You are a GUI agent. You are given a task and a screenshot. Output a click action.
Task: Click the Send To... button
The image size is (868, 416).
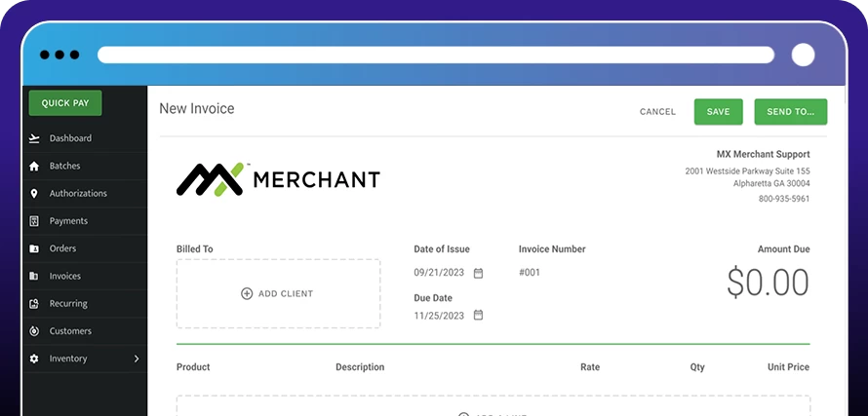791,112
